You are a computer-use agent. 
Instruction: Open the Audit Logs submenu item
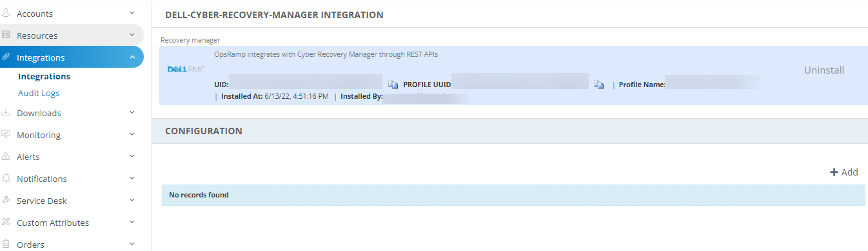tap(39, 93)
